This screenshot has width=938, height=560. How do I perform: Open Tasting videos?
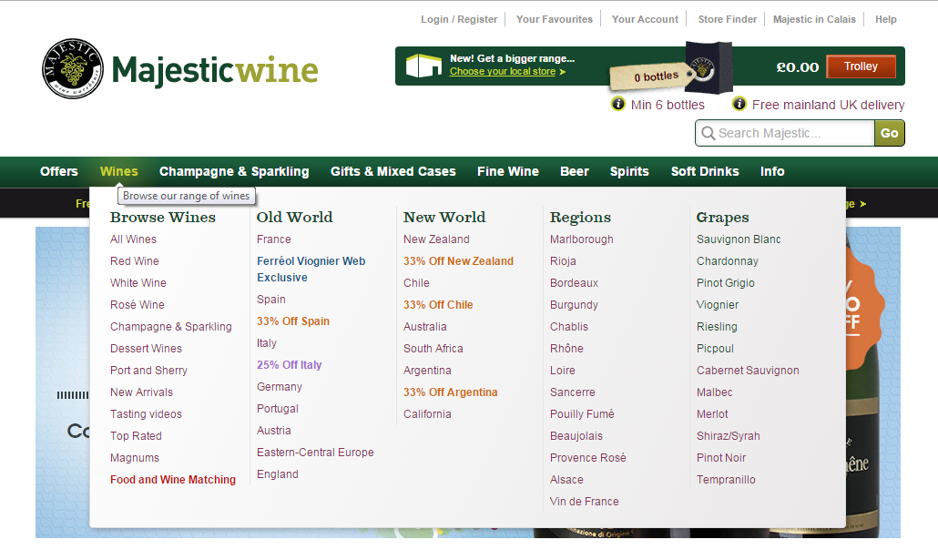click(x=146, y=414)
